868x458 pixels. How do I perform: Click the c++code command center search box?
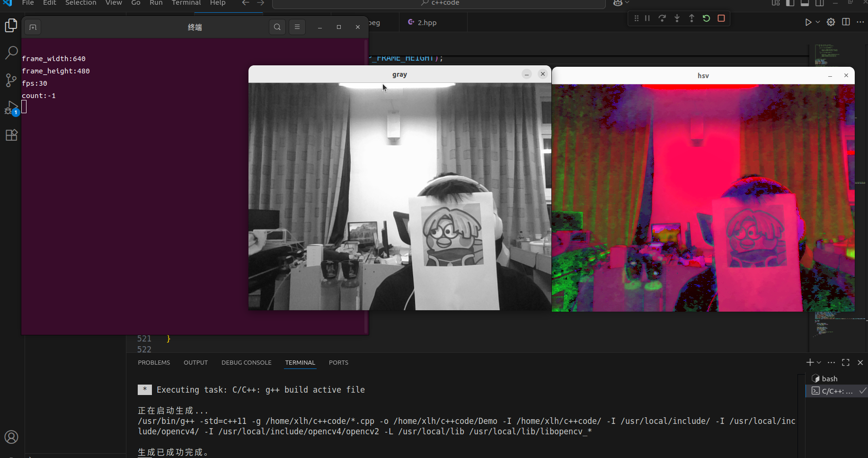pyautogui.click(x=439, y=3)
